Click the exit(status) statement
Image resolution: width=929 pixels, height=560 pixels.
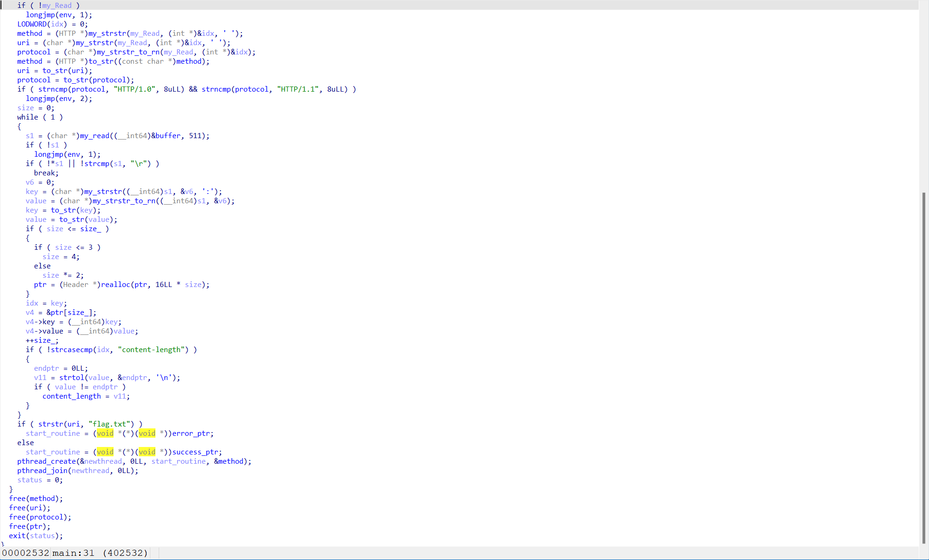(x=36, y=536)
